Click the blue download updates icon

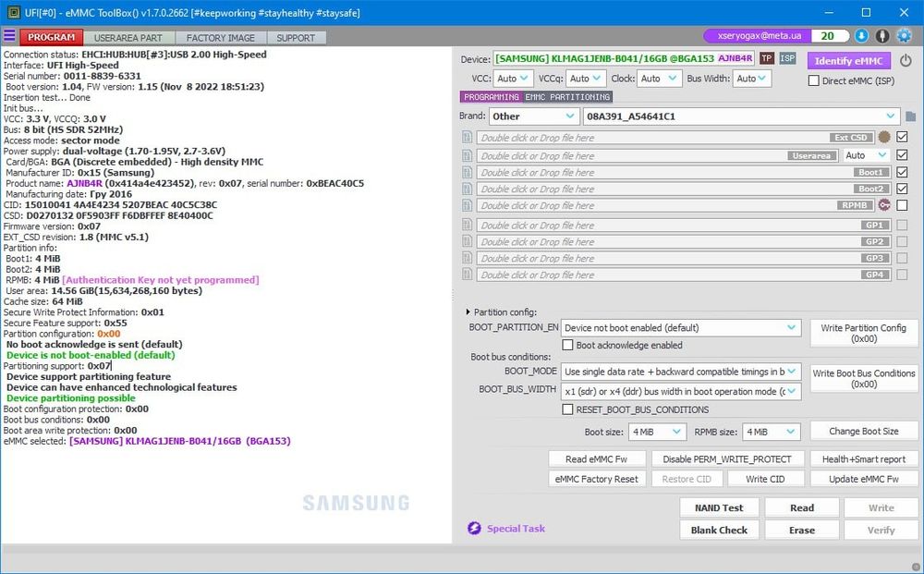(861, 36)
